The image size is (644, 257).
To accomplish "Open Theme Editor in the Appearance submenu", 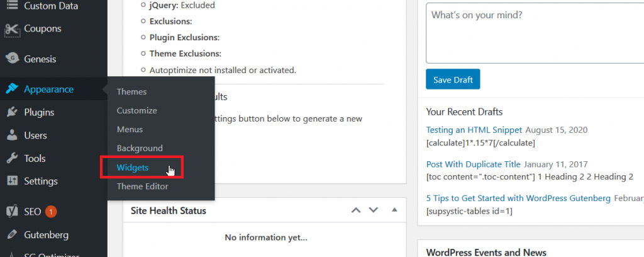I will (x=143, y=186).
